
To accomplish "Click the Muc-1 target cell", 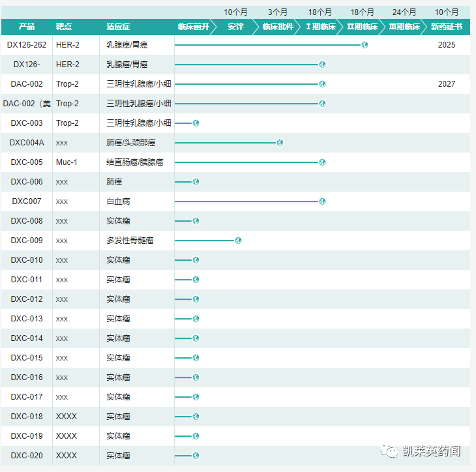I will pyautogui.click(x=67, y=162).
